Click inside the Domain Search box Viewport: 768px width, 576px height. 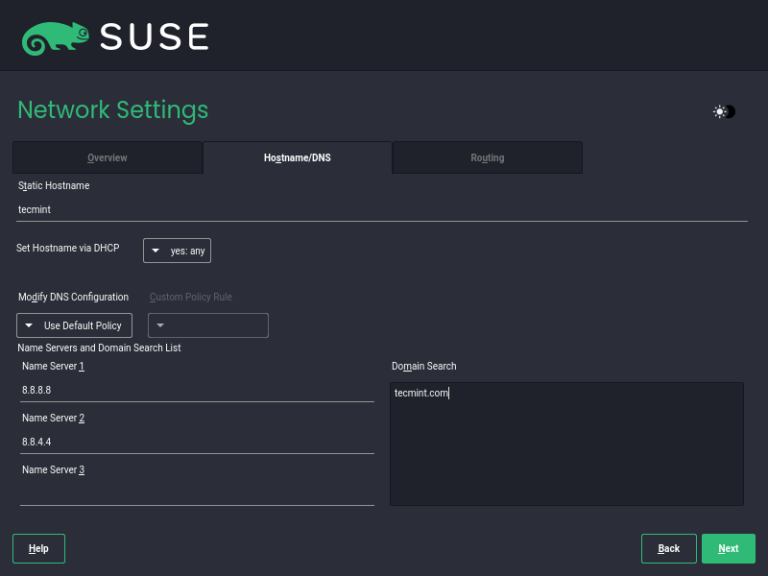point(566,443)
